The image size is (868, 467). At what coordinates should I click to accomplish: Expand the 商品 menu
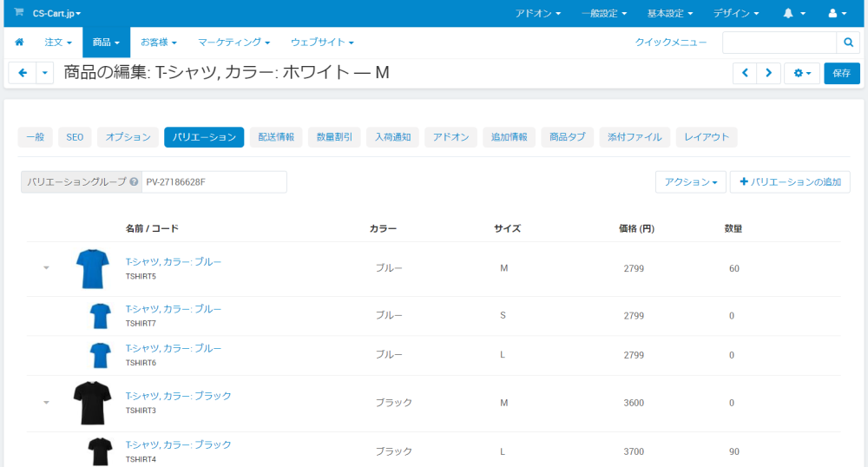pos(106,43)
